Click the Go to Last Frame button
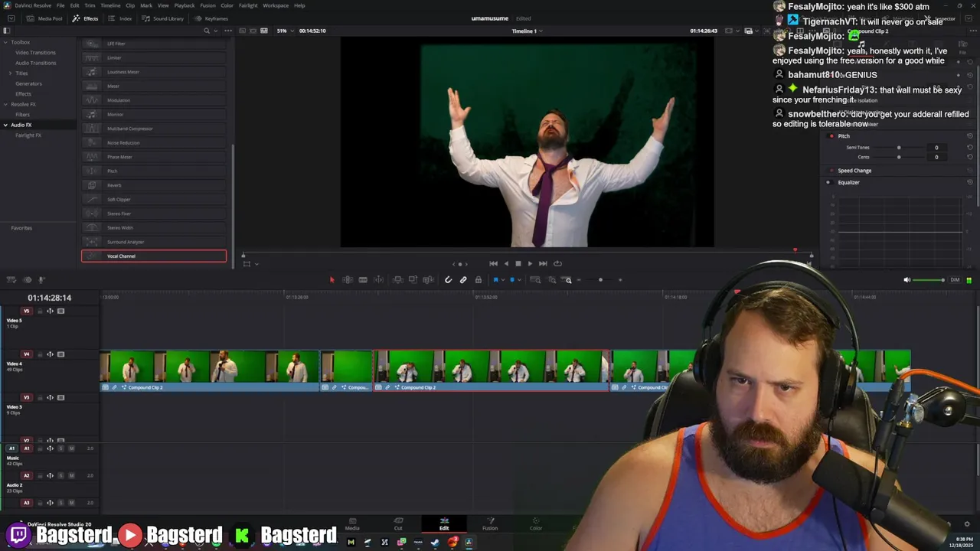This screenshot has height=551, width=980. tap(543, 263)
